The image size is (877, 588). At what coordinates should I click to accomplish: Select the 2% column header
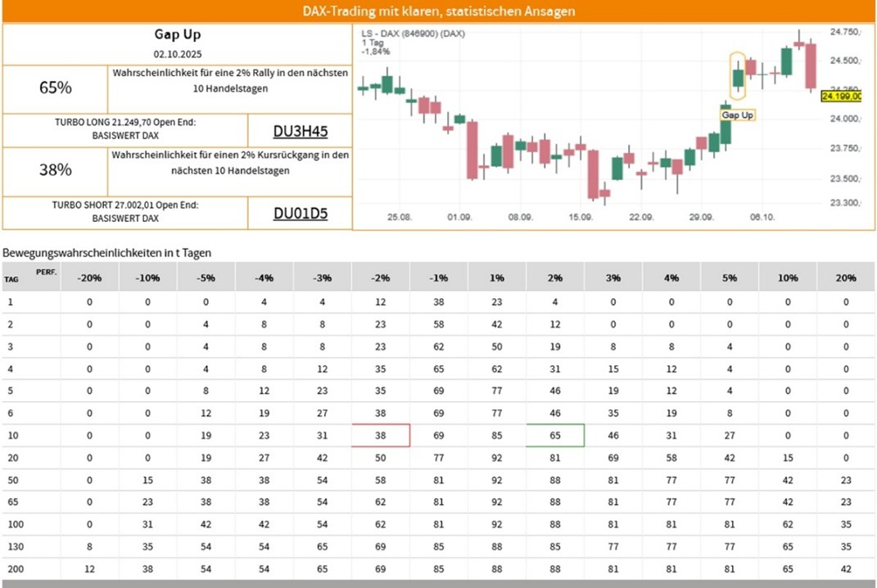tap(555, 278)
